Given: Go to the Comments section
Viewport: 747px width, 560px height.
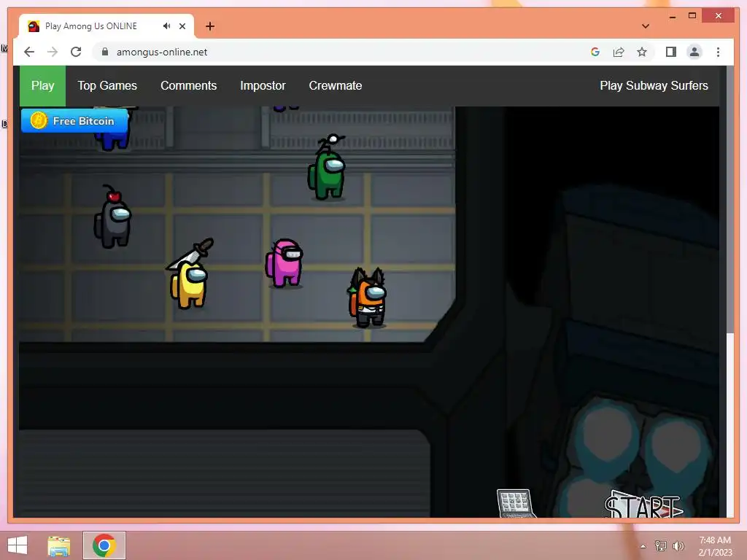Looking at the screenshot, I should click(189, 86).
